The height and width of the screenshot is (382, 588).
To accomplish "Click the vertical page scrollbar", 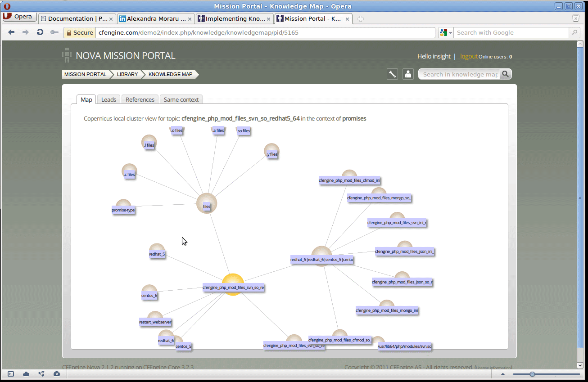I will click(x=580, y=198).
